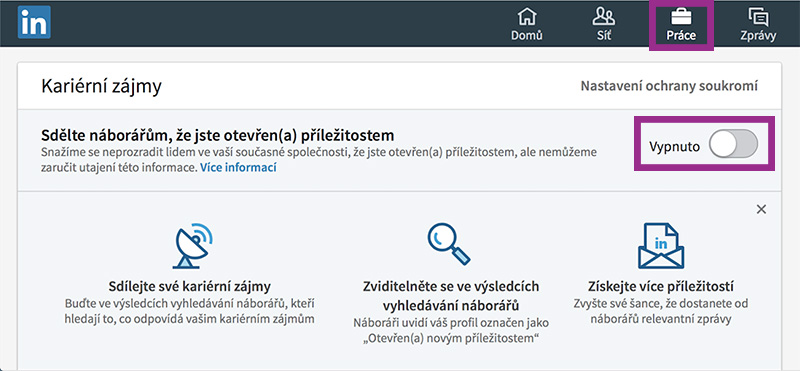Click the text starting with 'Náboráři uvidí váš profil'
The height and width of the screenshot is (371, 800).
pyautogui.click(x=451, y=331)
